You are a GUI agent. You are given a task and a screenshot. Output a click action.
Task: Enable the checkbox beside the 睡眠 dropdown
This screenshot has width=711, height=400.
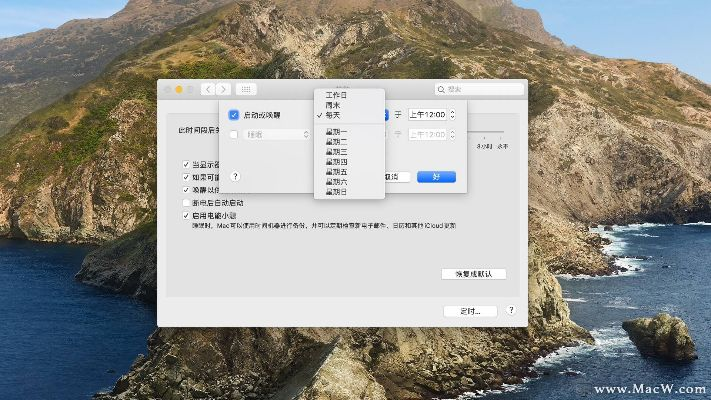click(234, 134)
